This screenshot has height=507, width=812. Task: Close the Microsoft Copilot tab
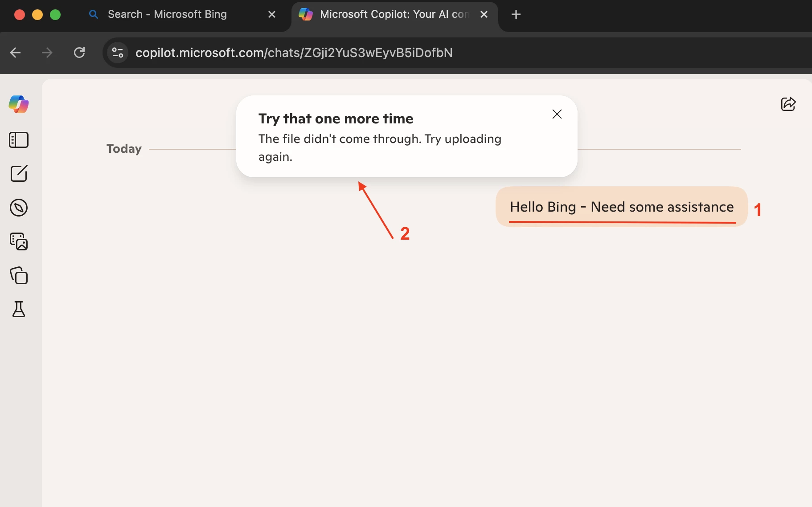[484, 14]
